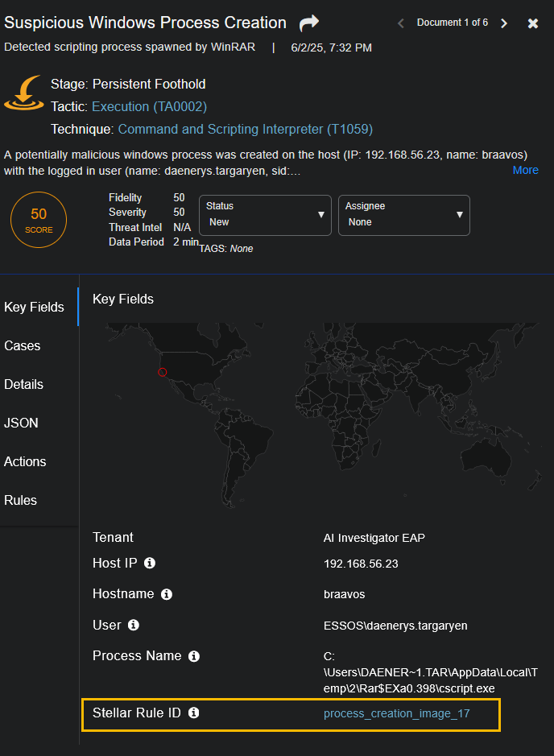The image size is (554, 756).
Task: Switch to the Cases tab
Action: [x=23, y=345]
